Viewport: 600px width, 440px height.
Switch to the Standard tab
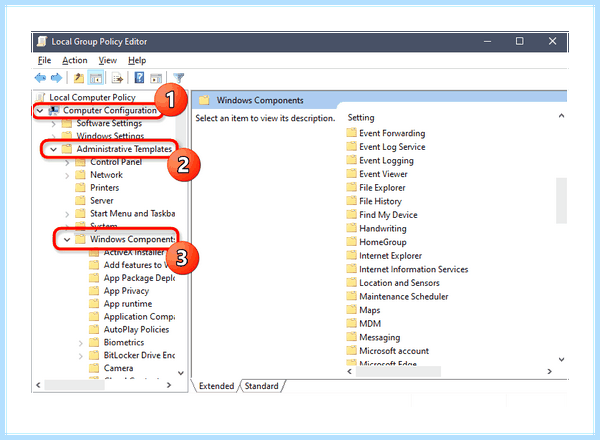(x=261, y=386)
